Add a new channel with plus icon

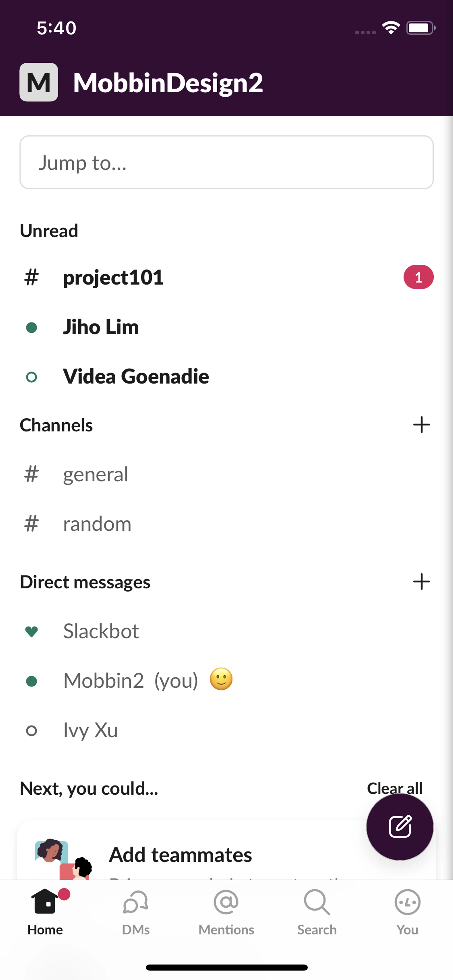[x=421, y=425]
